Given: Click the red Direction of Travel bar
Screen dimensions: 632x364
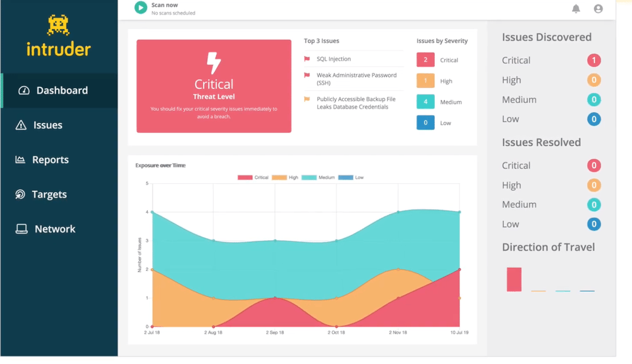Looking at the screenshot, I should (514, 279).
